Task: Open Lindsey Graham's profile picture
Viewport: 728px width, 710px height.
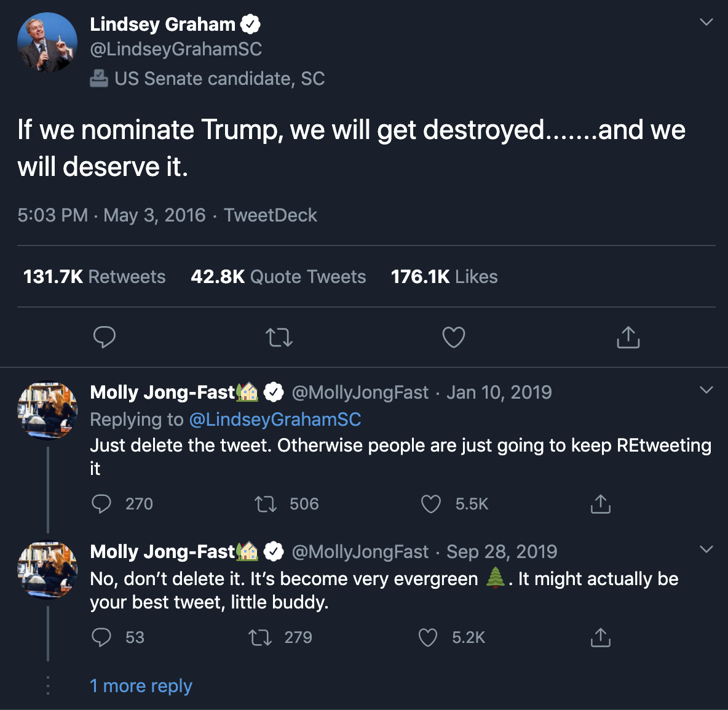Action: pyautogui.click(x=47, y=42)
